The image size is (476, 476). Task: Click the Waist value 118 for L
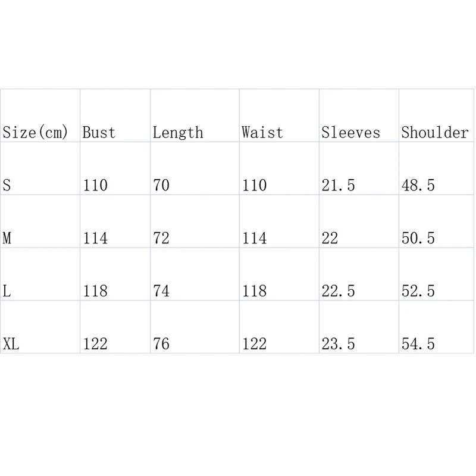255,291
